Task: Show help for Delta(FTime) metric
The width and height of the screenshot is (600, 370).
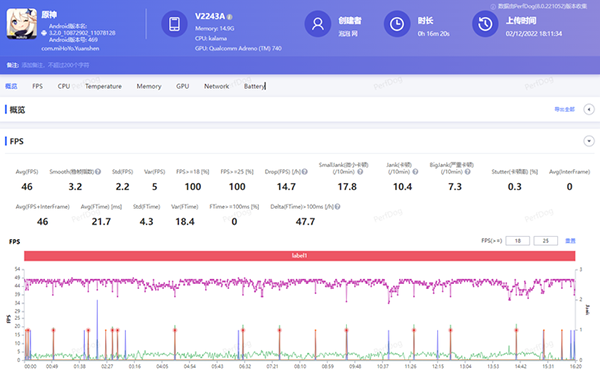Action: coord(338,207)
